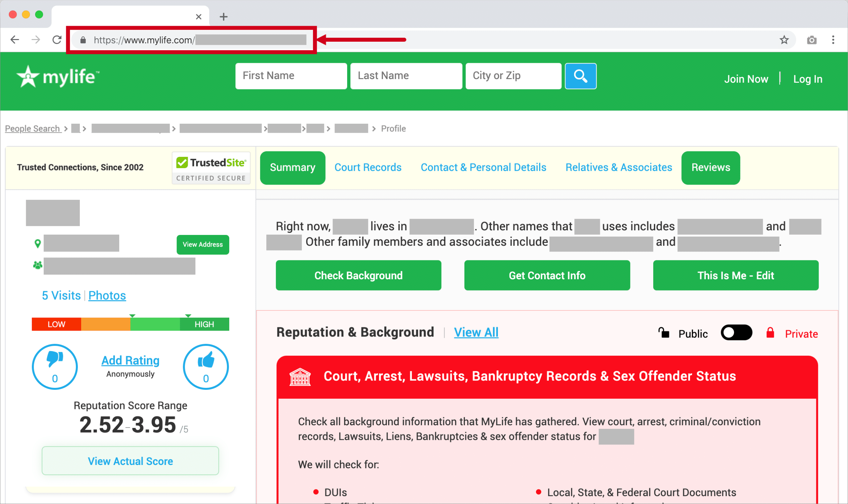Screen dimensions: 848x504
Task: Click Local, State, & Federal Court Documents item
Action: coord(641,492)
